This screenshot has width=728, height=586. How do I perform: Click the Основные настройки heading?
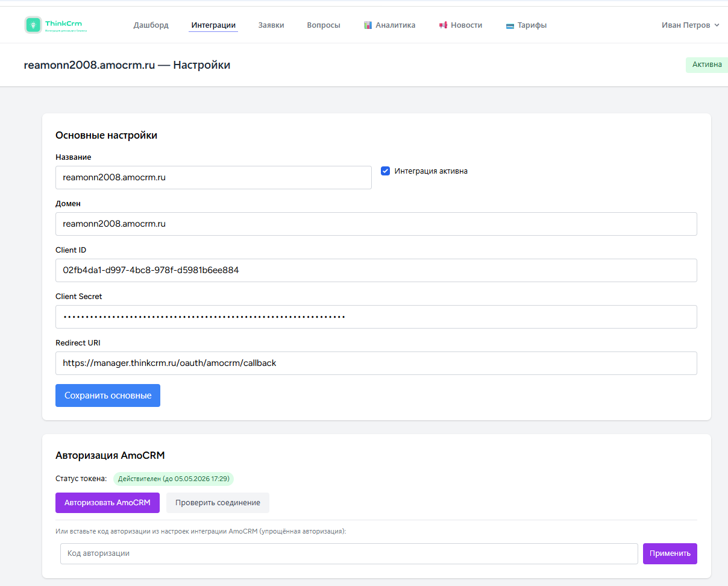(106, 136)
